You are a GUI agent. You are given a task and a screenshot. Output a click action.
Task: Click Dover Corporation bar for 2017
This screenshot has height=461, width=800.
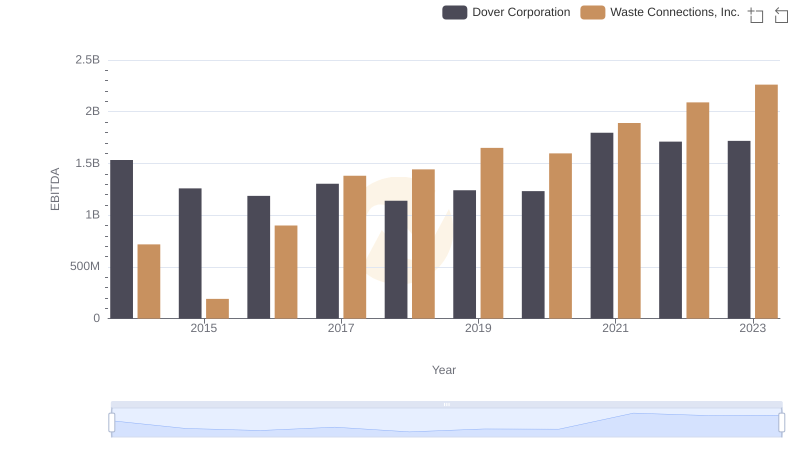(328, 251)
